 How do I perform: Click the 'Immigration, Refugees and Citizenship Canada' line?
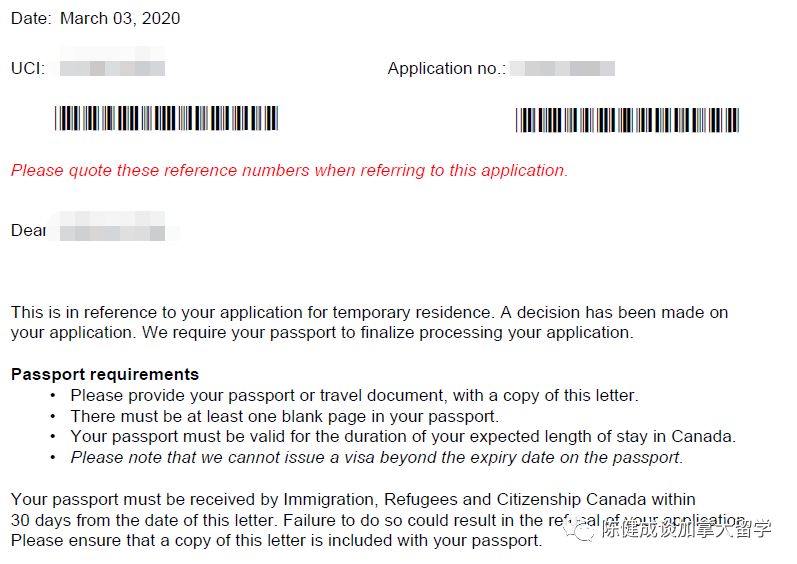(x=353, y=499)
